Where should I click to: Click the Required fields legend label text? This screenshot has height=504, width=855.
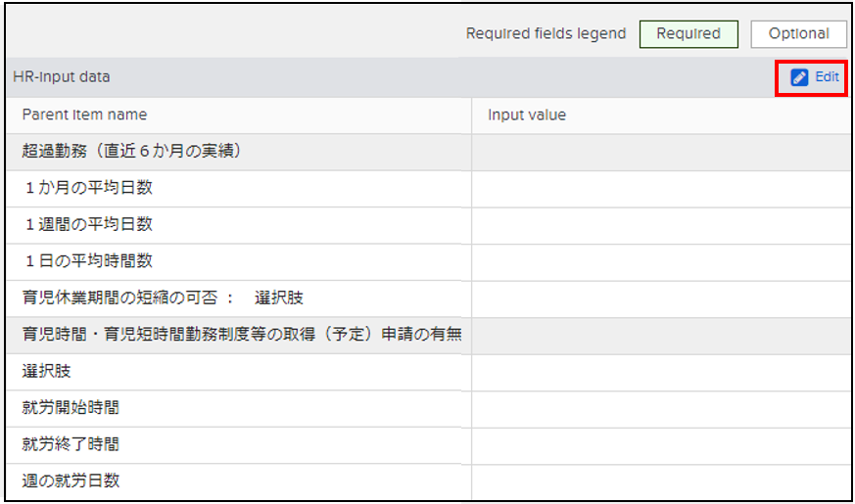546,33
